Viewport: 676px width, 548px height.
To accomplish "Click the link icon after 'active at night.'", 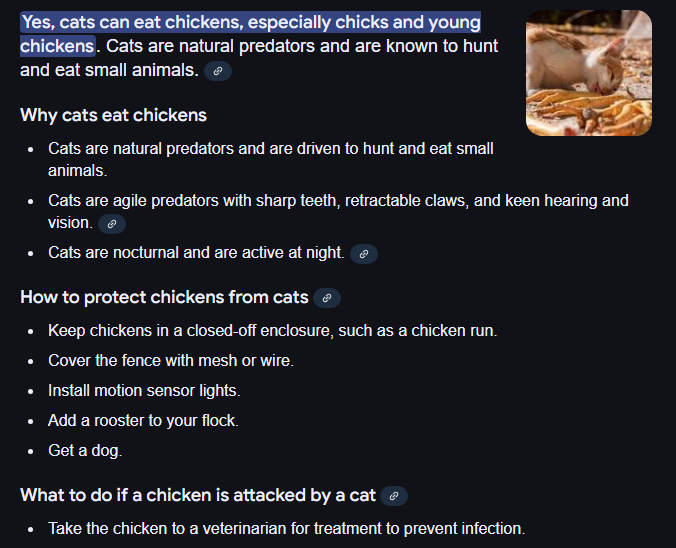I will pos(364,254).
